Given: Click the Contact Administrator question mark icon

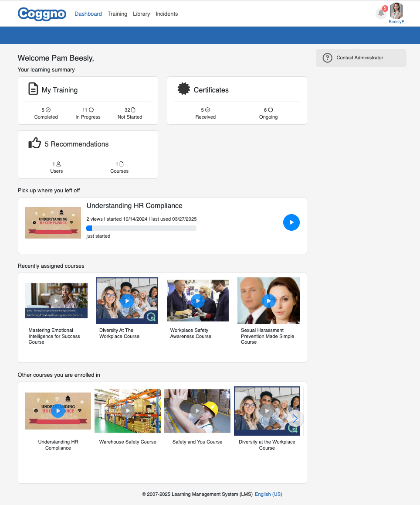Looking at the screenshot, I should pos(327,58).
